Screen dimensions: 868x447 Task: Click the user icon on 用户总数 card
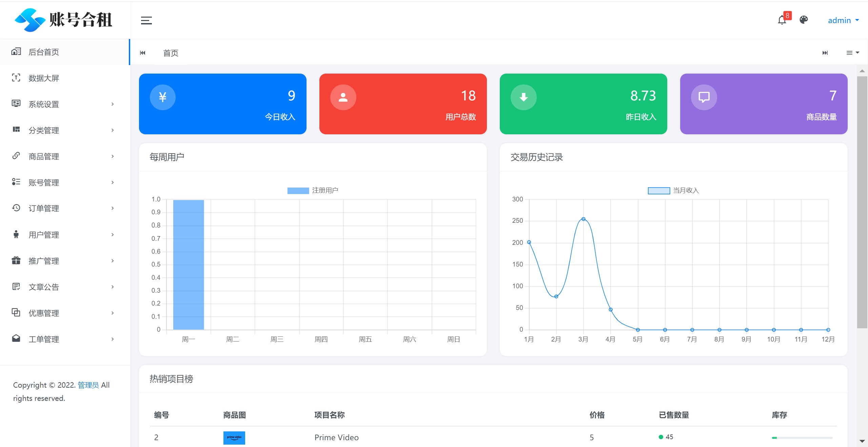pyautogui.click(x=343, y=97)
